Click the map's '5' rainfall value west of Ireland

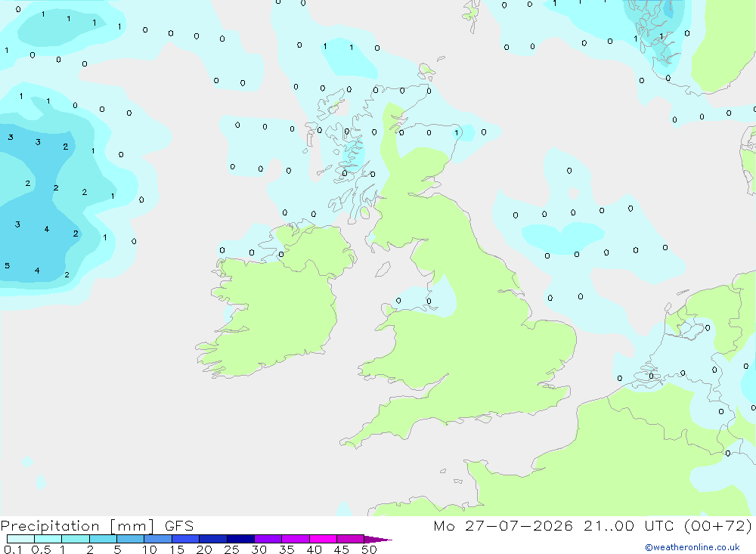click(8, 266)
